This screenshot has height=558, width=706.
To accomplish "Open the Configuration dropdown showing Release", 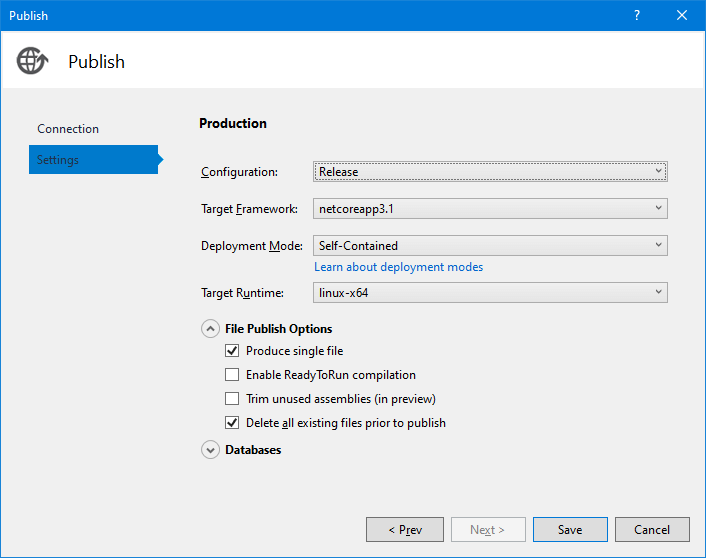I will (490, 172).
